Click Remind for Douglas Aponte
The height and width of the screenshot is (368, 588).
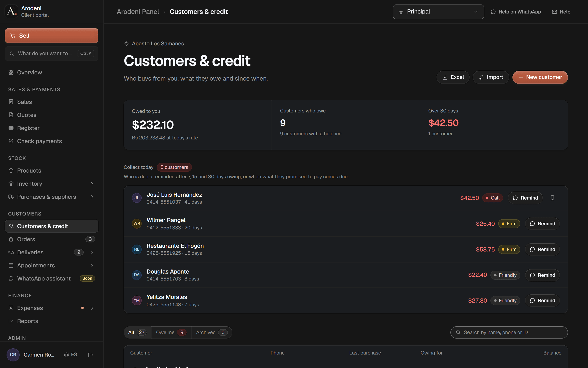click(x=542, y=275)
